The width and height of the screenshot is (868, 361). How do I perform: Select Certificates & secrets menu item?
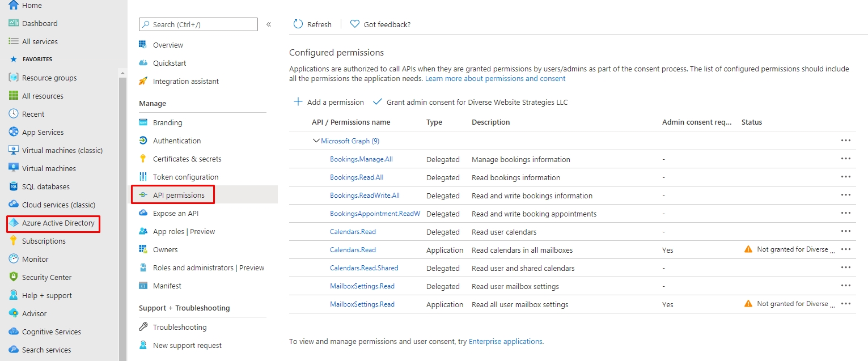click(187, 159)
